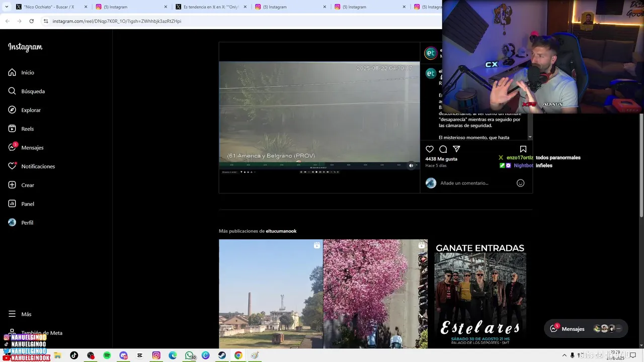Click the eltucumanook avatar in post header

click(431, 53)
